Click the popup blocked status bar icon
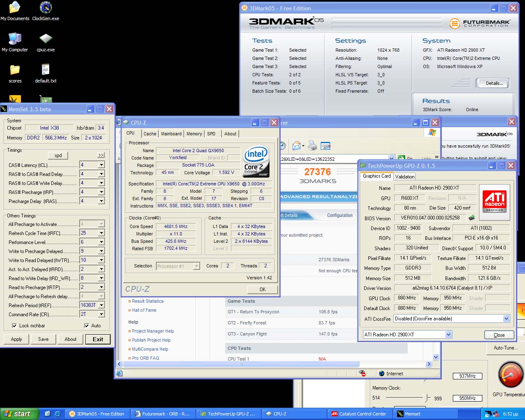The image size is (525, 420). pos(362,373)
